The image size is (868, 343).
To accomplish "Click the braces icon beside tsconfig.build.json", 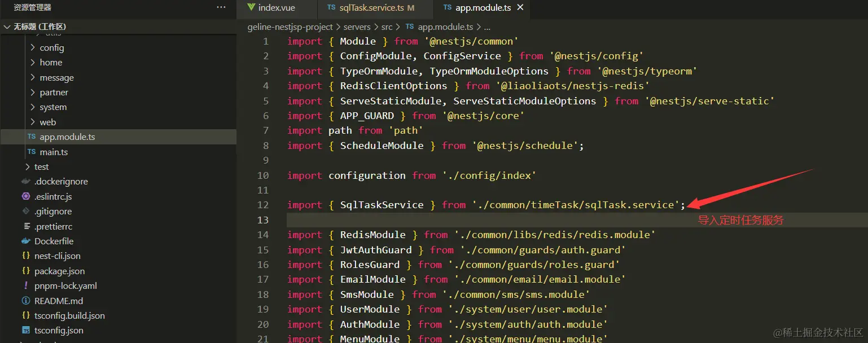I will pyautogui.click(x=25, y=315).
